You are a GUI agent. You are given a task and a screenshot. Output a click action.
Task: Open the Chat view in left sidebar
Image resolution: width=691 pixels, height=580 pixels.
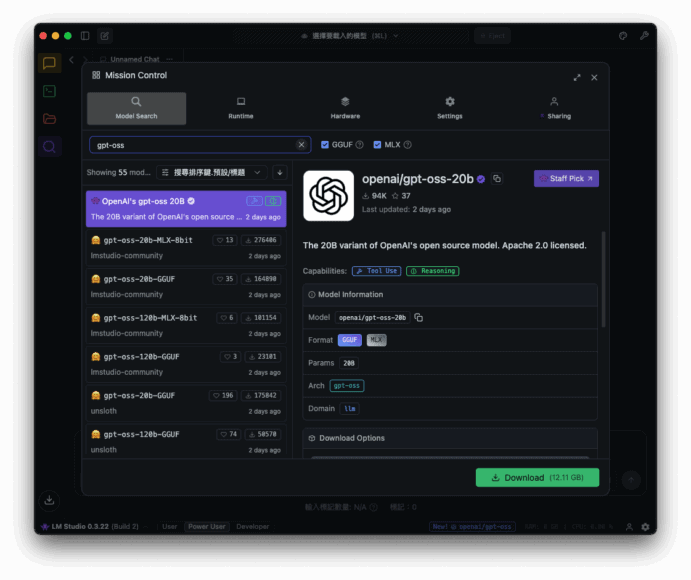49,63
